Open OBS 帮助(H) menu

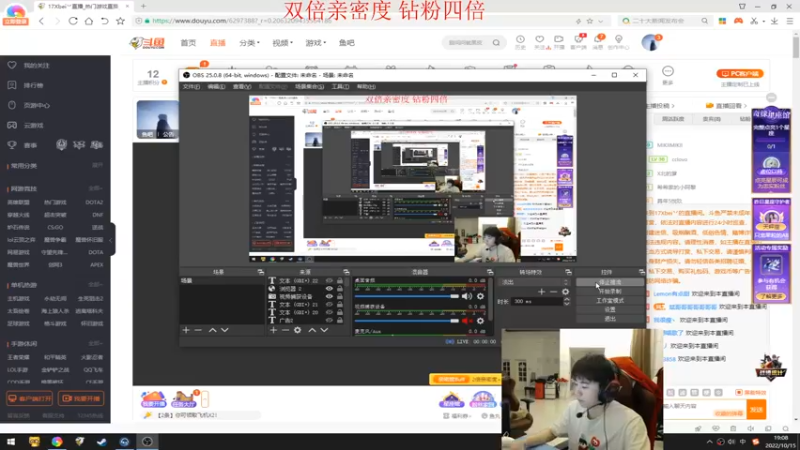point(366,87)
